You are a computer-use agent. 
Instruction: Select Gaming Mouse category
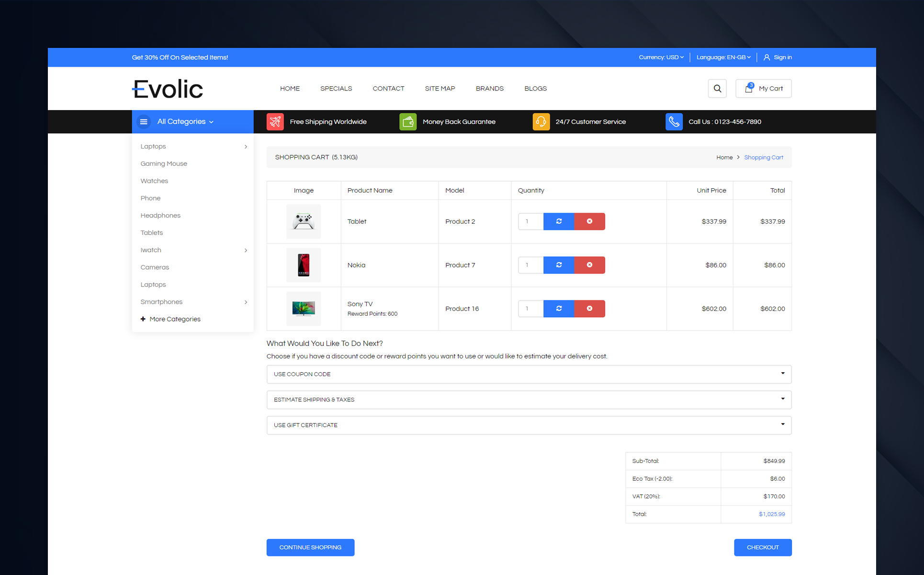164,164
